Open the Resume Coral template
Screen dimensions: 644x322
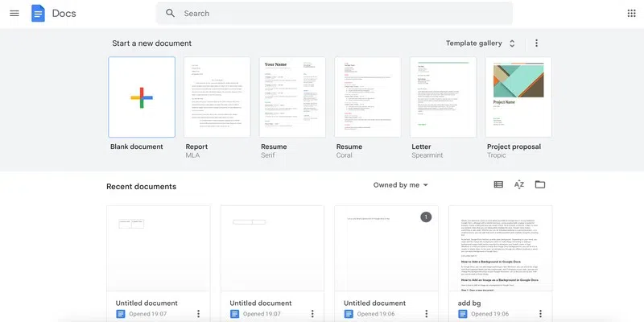click(x=368, y=97)
